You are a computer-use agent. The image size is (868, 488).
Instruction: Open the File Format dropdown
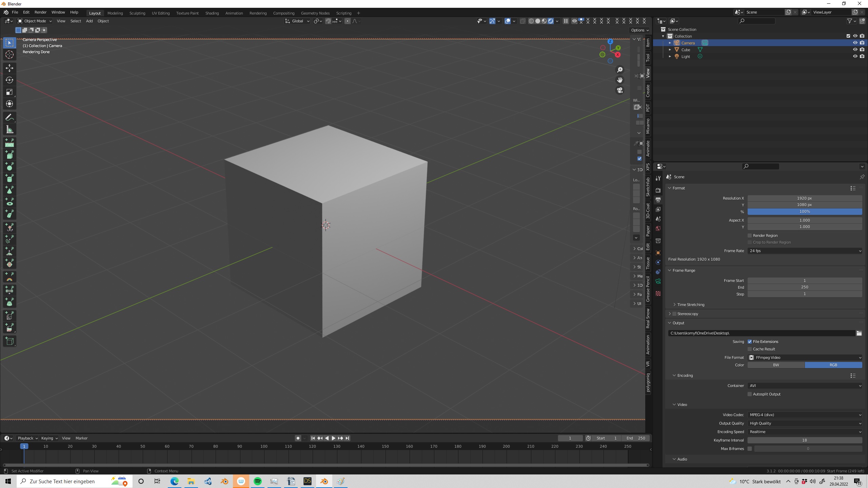coord(805,358)
